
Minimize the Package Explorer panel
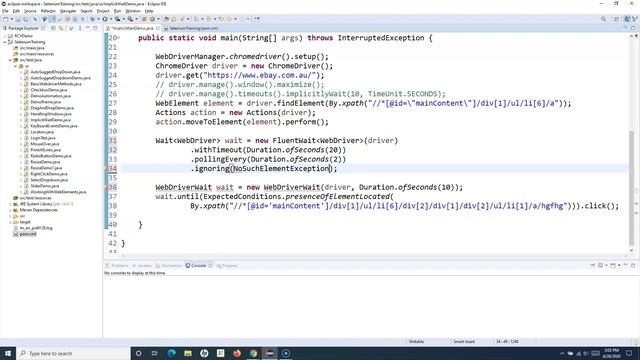pyautogui.click(x=87, y=28)
